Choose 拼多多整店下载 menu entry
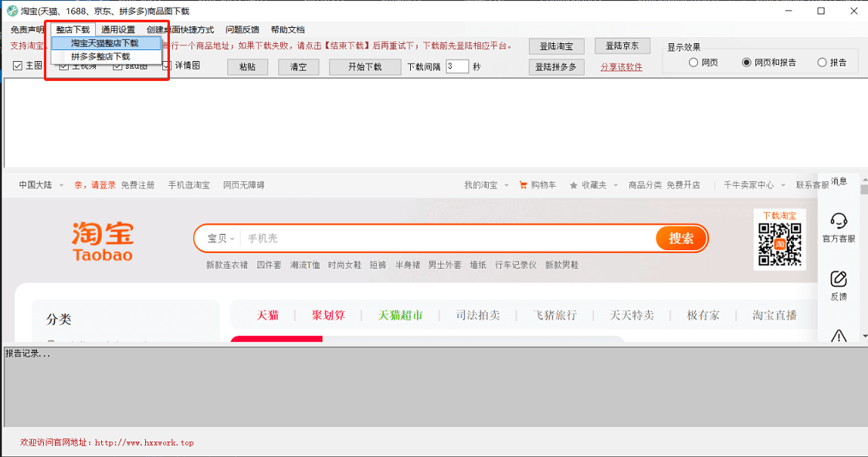The image size is (868, 457). point(106,56)
